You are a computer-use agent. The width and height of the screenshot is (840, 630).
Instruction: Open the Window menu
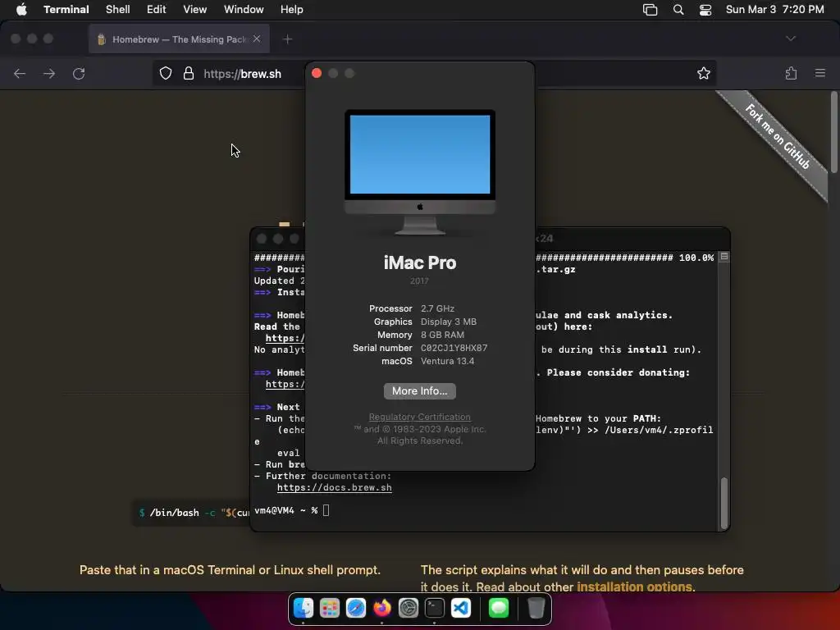pos(244,10)
